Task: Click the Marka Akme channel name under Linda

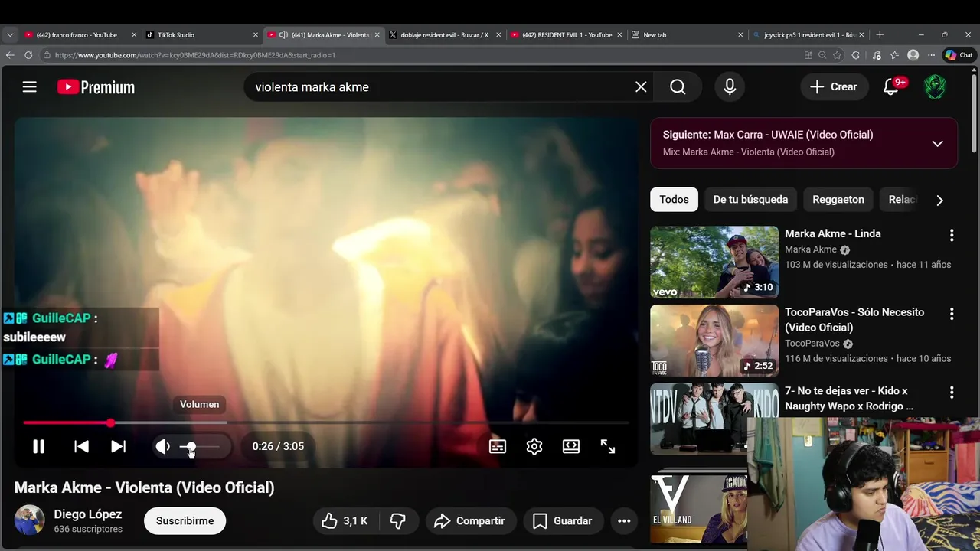Action: (x=811, y=249)
